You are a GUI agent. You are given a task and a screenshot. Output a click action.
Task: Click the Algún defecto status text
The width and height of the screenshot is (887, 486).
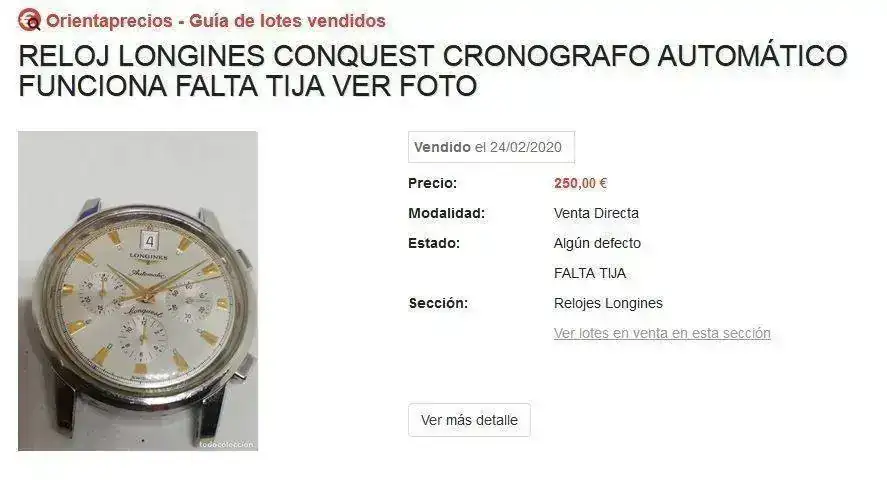click(597, 243)
